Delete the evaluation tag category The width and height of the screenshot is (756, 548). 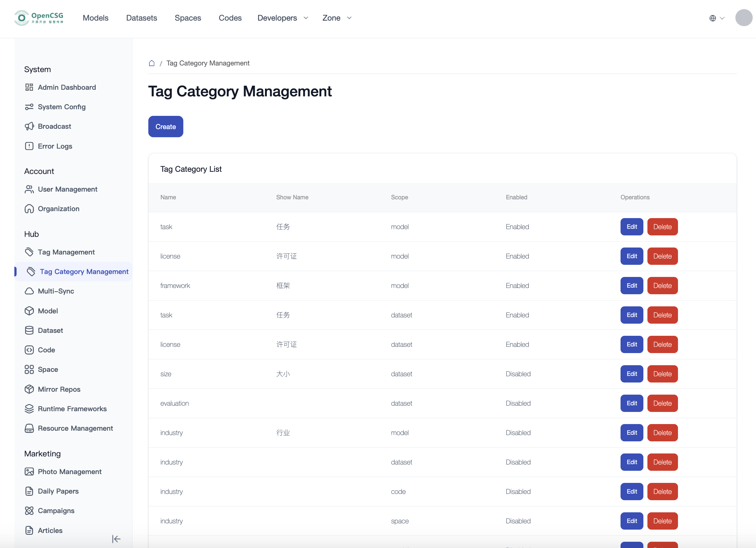pos(662,403)
